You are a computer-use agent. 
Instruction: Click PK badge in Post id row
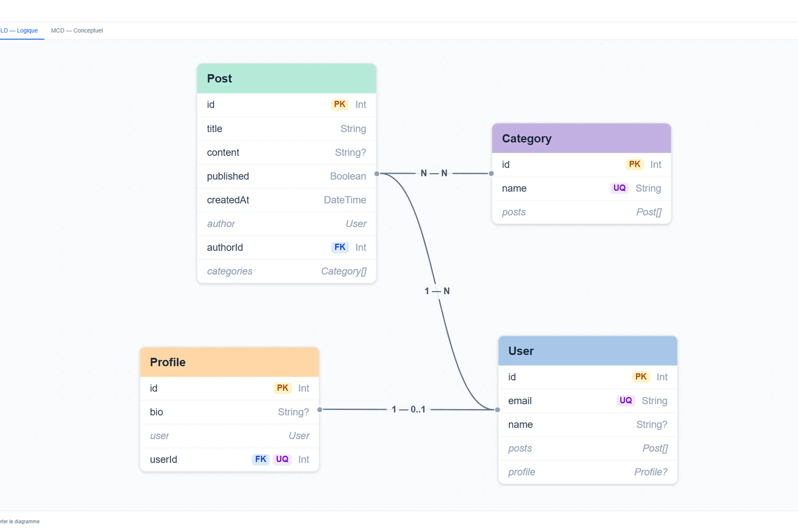point(340,104)
